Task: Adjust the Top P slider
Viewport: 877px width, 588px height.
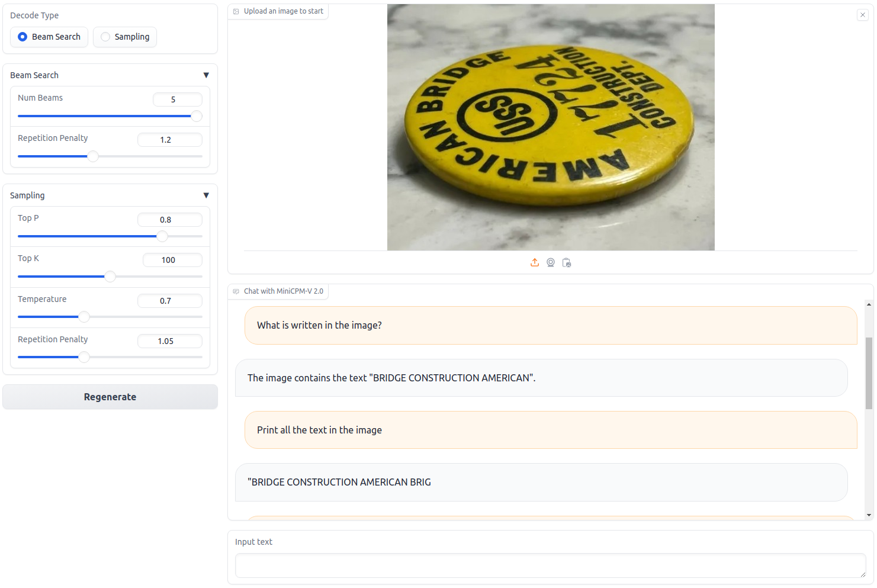Action: tap(110, 236)
